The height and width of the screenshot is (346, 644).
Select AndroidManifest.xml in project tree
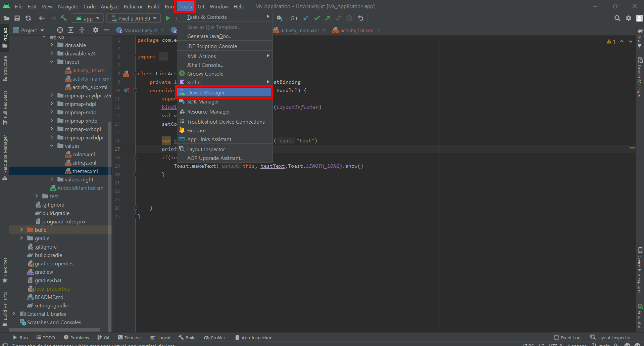point(81,188)
